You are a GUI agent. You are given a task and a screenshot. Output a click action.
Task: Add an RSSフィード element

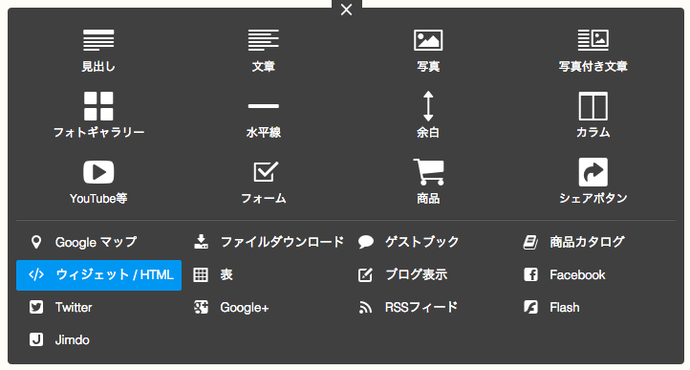coord(407,307)
